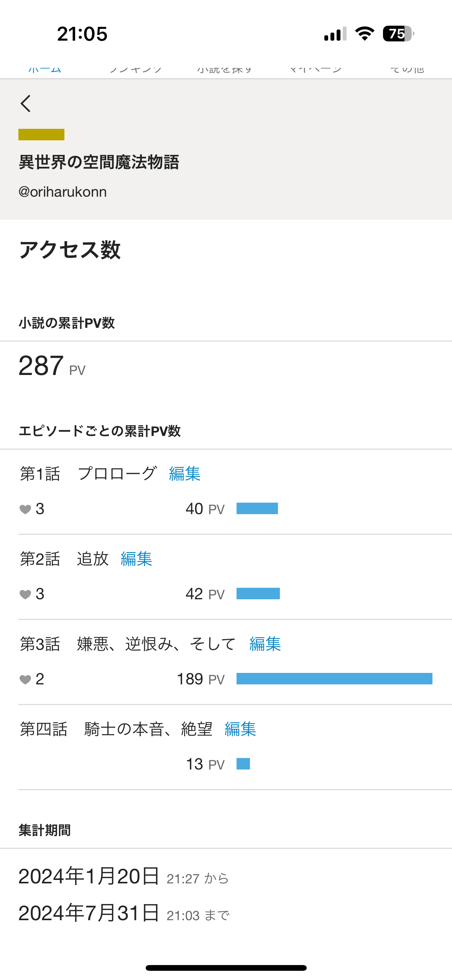Tap the novel title 異世界の空間魔法物語
This screenshot has width=452, height=980.
99,162
